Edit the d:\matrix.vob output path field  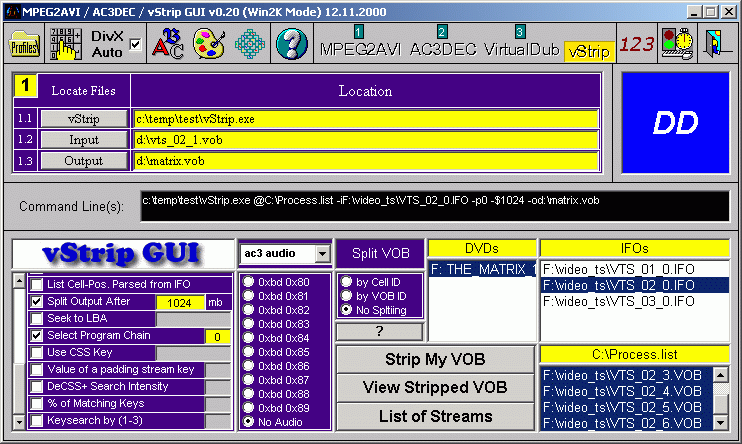tap(366, 161)
